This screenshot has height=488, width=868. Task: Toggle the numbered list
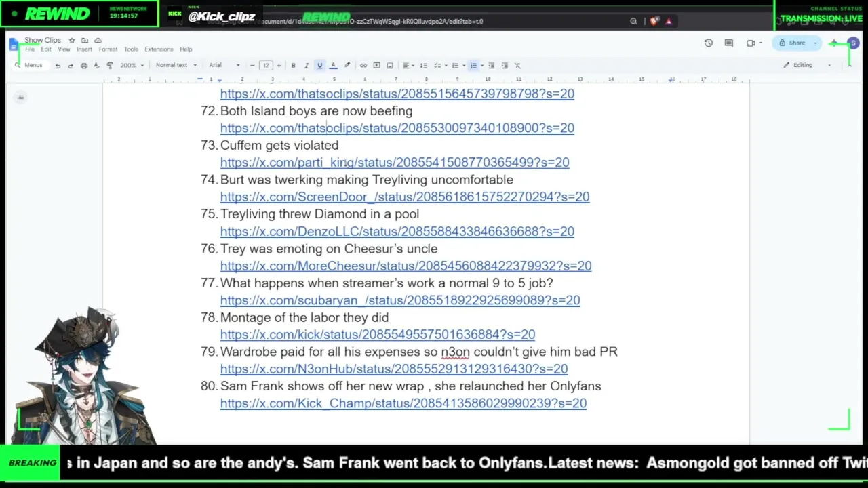pos(473,66)
